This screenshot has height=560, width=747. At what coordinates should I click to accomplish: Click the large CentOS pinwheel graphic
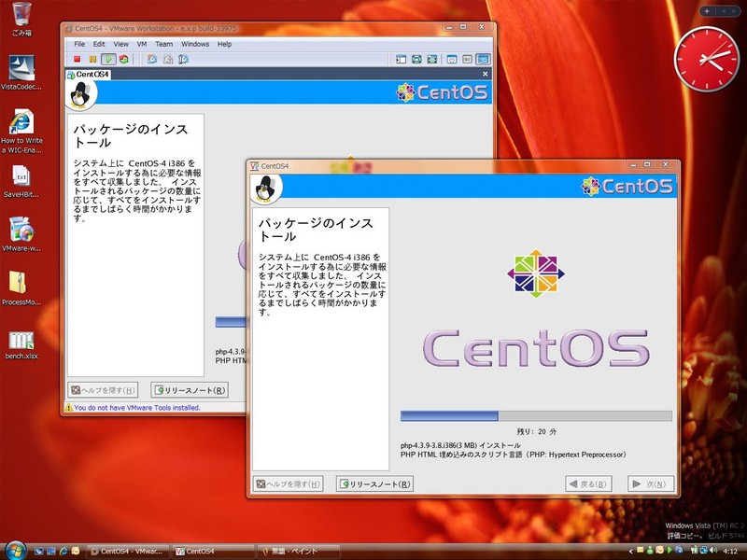tap(536, 273)
